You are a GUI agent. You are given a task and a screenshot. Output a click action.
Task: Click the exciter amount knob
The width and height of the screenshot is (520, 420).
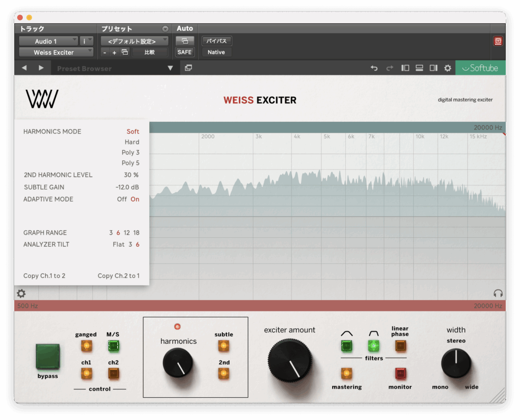pos(290,360)
